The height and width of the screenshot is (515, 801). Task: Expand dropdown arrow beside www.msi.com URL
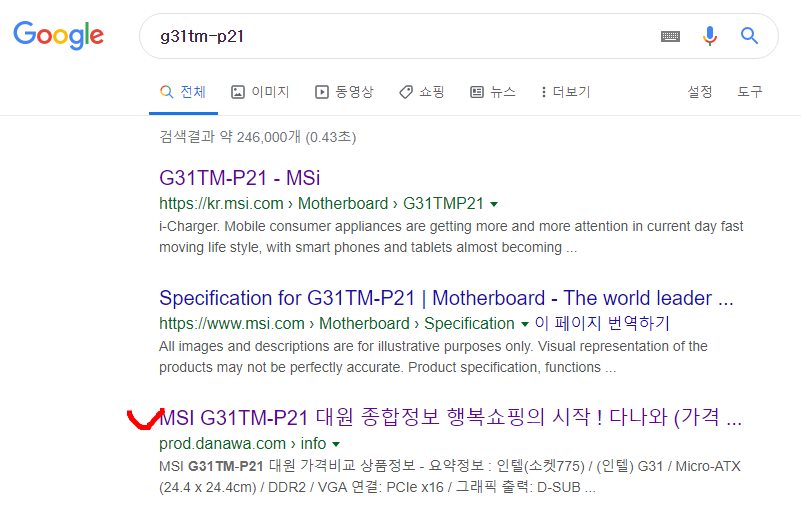point(524,324)
